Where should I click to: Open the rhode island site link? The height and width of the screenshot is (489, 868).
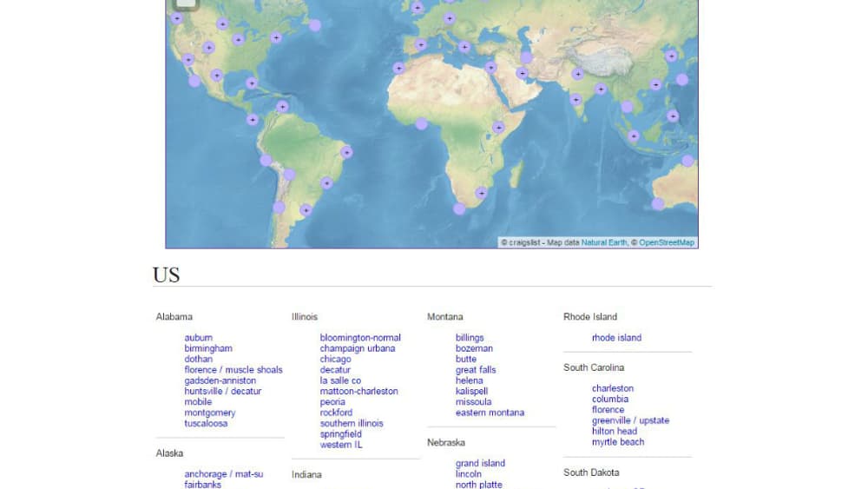coord(616,337)
